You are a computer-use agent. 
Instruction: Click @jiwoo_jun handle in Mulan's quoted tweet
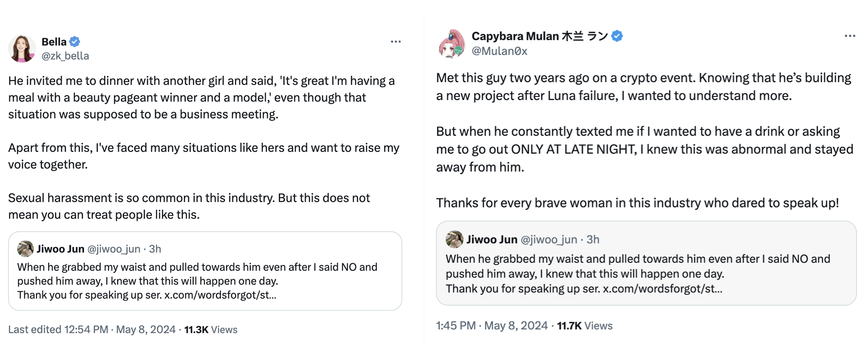tap(549, 240)
